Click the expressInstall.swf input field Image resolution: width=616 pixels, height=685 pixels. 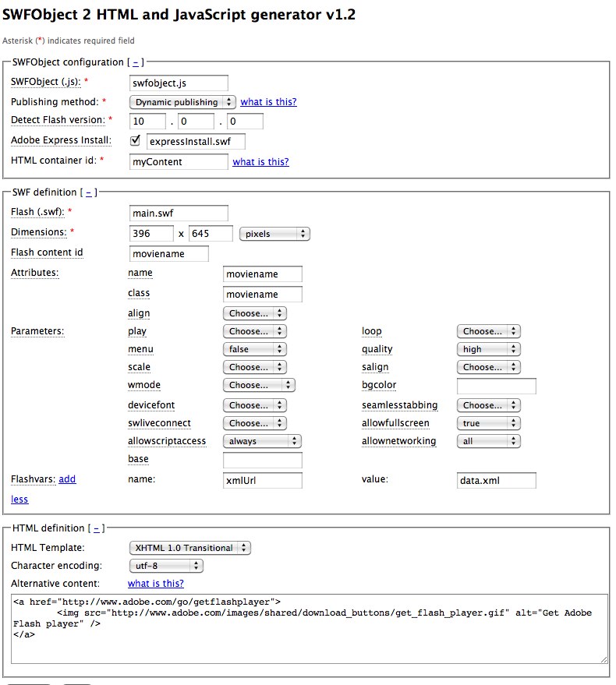196,142
